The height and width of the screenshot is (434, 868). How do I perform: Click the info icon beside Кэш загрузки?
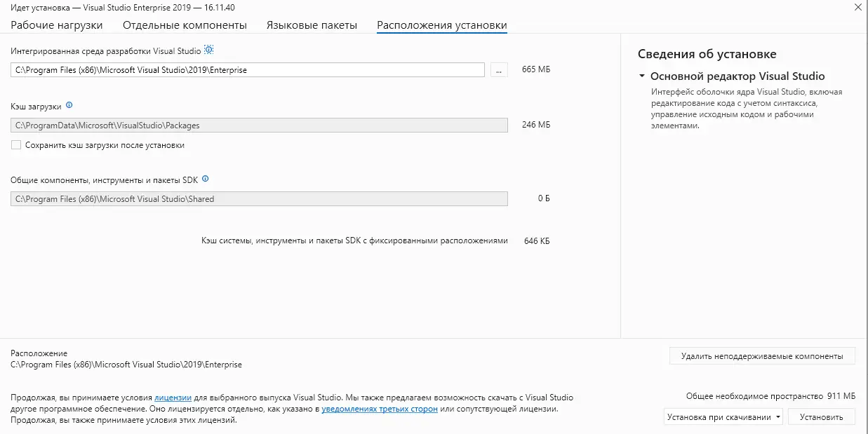click(67, 105)
